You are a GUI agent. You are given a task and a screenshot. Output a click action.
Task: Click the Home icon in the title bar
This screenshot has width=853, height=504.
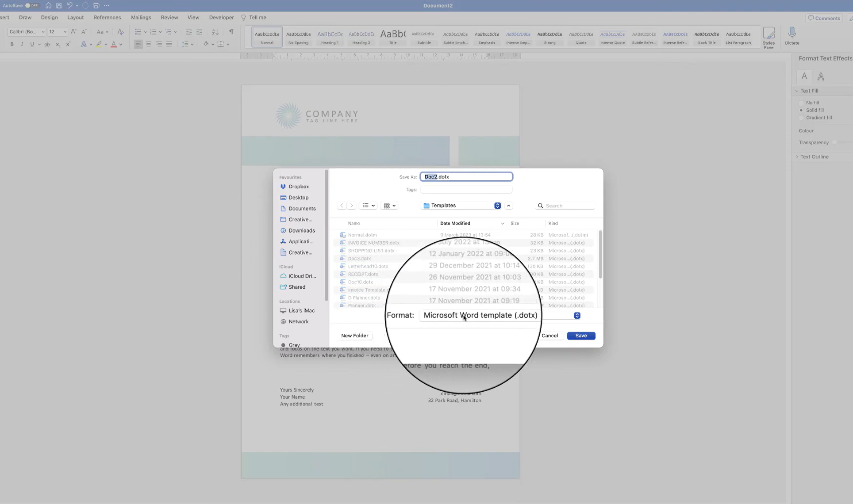48,6
